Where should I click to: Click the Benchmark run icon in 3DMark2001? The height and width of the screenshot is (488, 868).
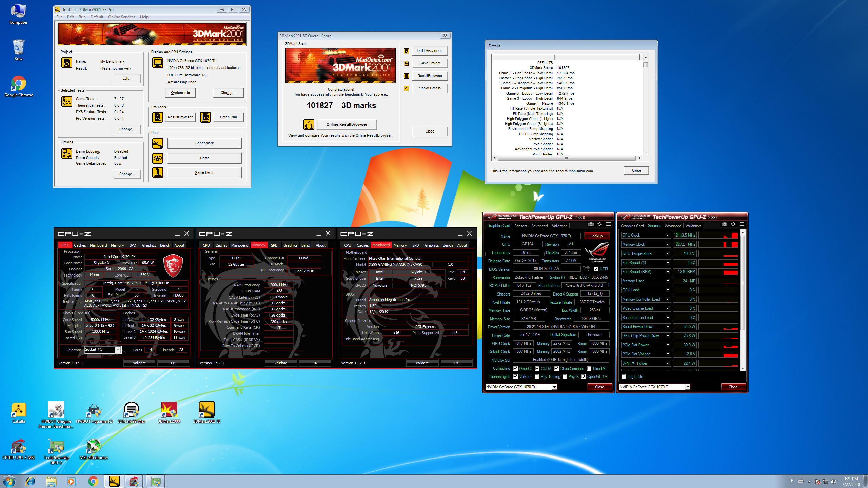[158, 143]
